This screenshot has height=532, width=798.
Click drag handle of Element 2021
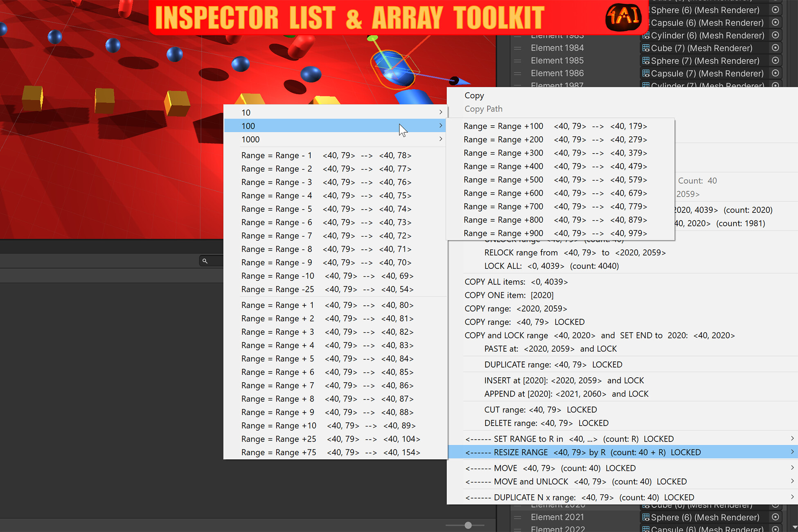[518, 518]
